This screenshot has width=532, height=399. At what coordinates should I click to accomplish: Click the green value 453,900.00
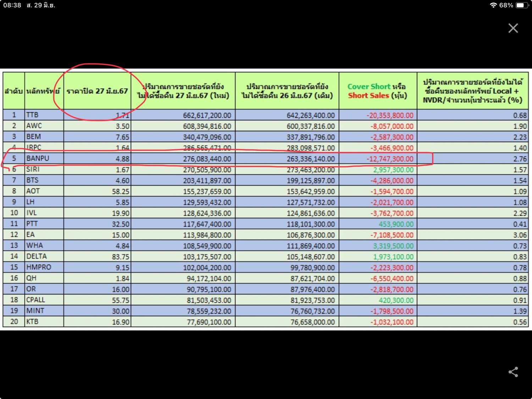click(x=396, y=224)
